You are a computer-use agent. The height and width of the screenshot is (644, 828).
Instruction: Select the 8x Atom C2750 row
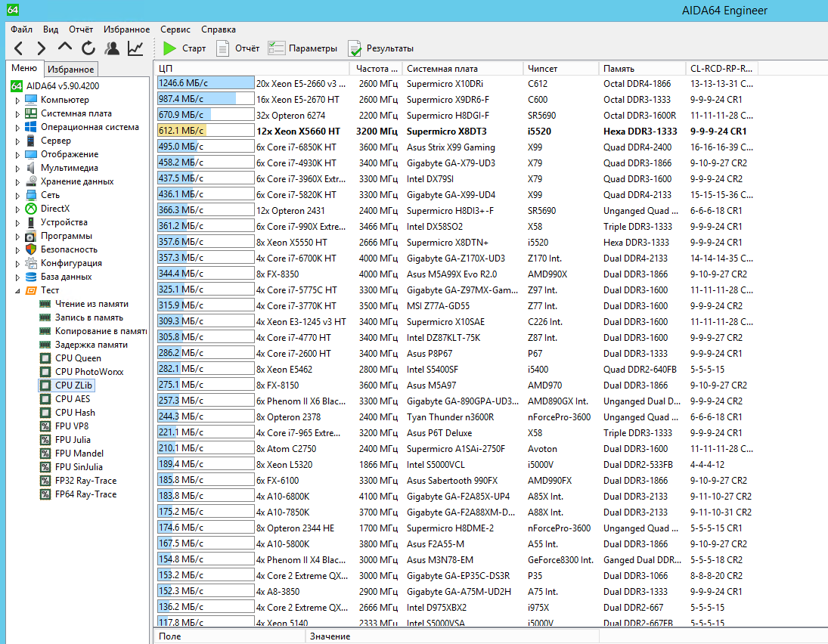pyautogui.click(x=455, y=449)
